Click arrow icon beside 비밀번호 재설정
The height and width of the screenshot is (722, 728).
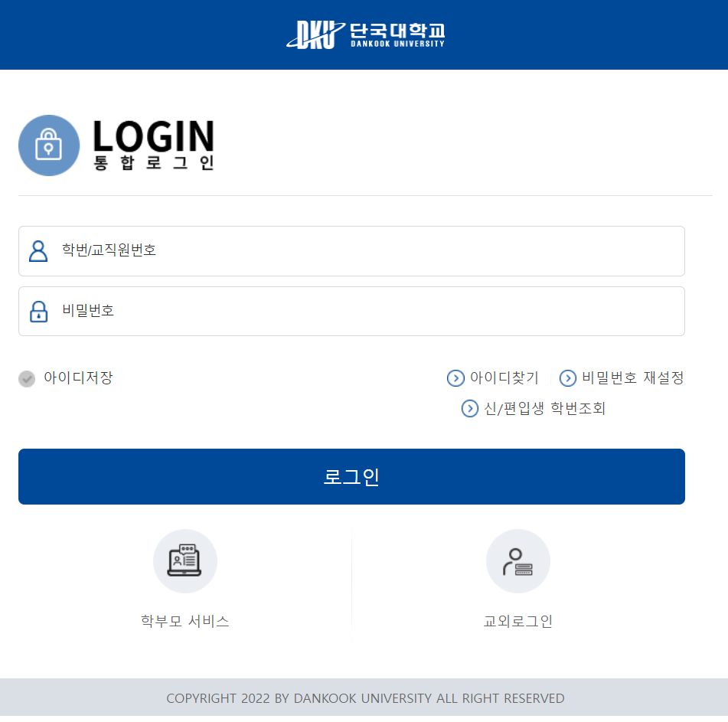pyautogui.click(x=567, y=378)
